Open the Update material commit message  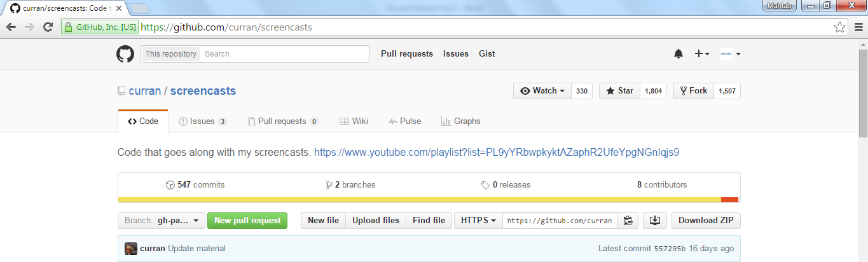point(196,249)
